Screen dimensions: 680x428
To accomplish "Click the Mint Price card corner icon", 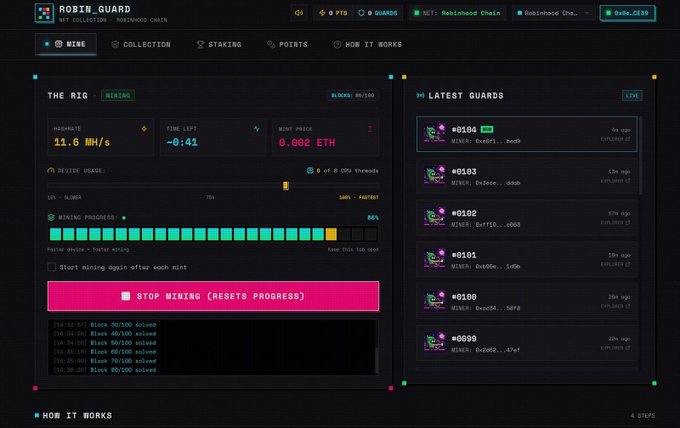I will click(x=370, y=129).
